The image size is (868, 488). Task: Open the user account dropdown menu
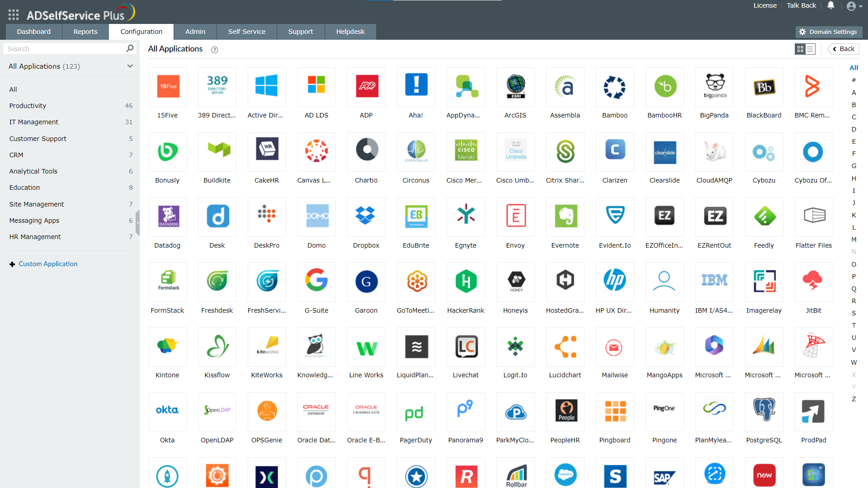click(x=854, y=6)
